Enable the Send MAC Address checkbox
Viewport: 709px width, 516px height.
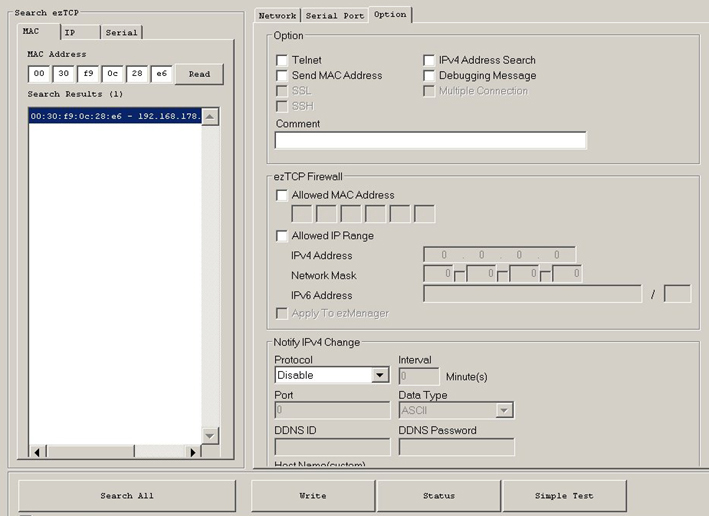282,76
